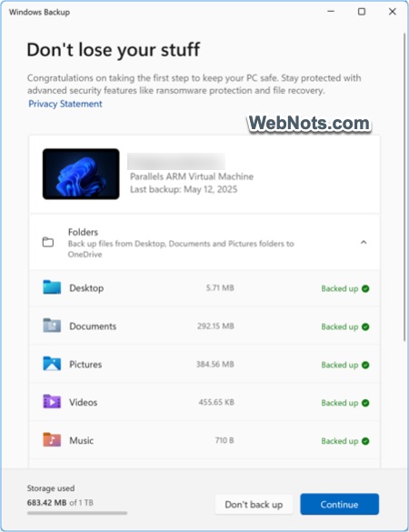The width and height of the screenshot is (409, 532).
Task: Click the 5.71 MB size value
Action: click(220, 287)
